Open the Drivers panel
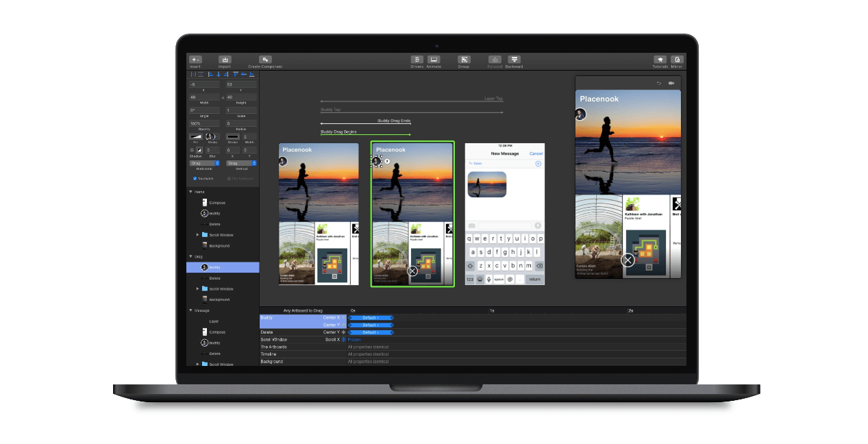Screen dimensions: 868x444 [417, 60]
